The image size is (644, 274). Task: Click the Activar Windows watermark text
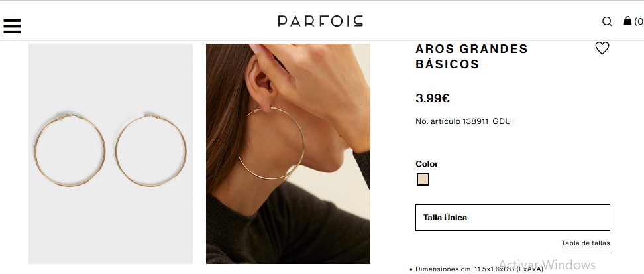547,264
